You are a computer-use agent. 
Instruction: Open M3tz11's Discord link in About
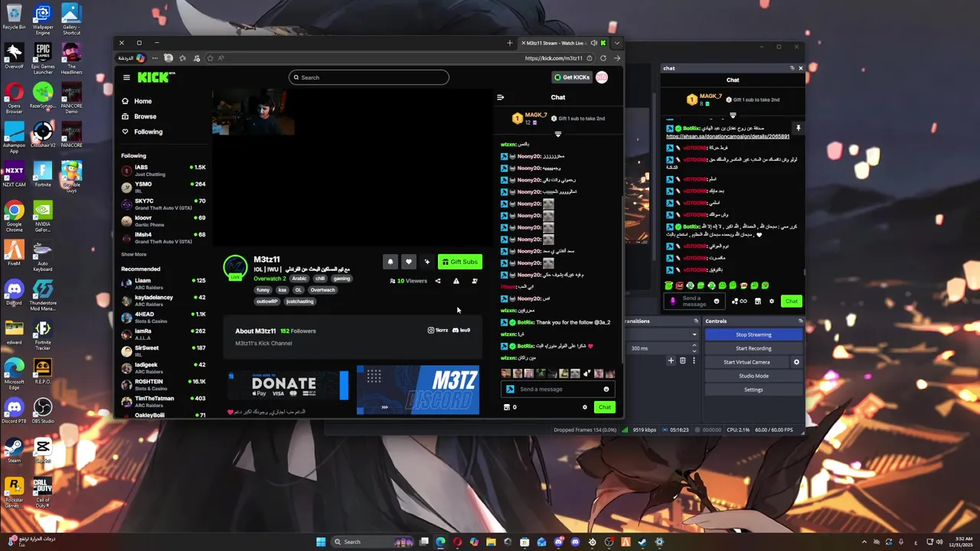coord(462,331)
